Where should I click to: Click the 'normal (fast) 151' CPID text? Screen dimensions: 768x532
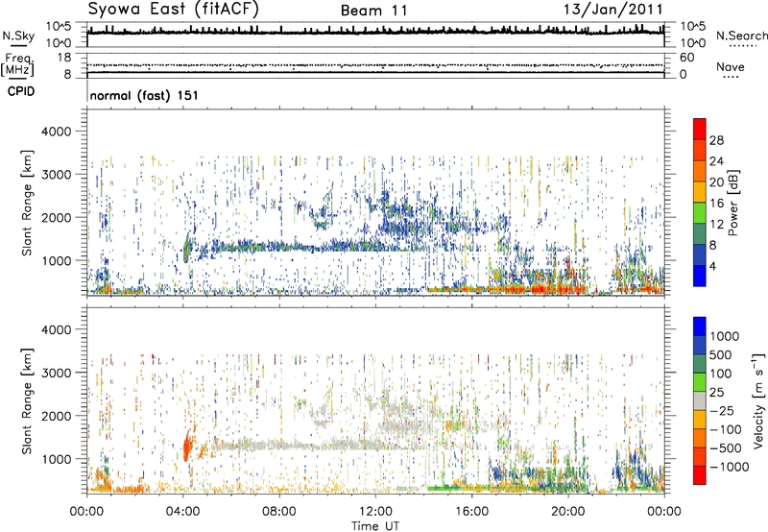[145, 95]
